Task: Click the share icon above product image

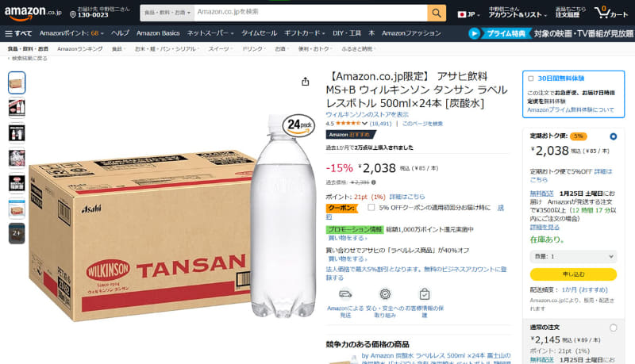Action: [306, 82]
